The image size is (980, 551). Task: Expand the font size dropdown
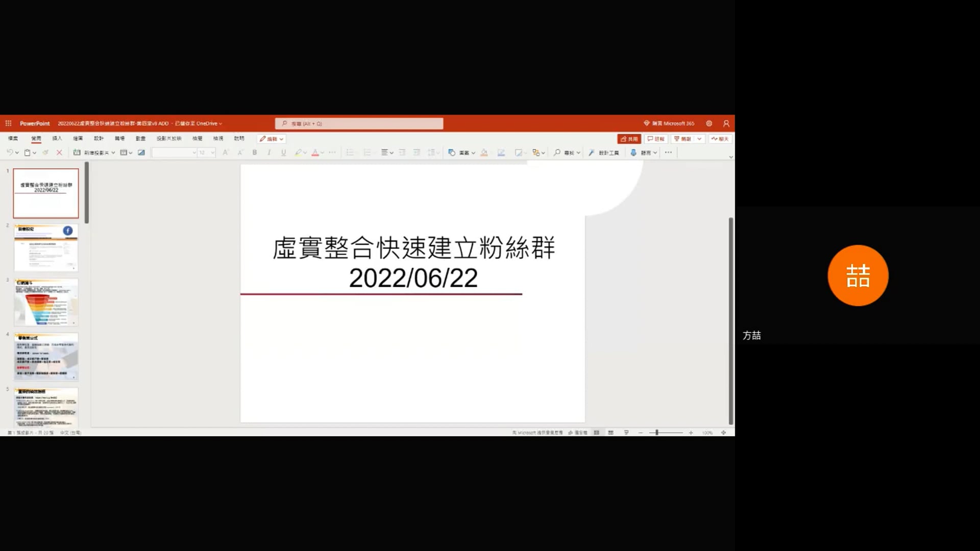(212, 153)
